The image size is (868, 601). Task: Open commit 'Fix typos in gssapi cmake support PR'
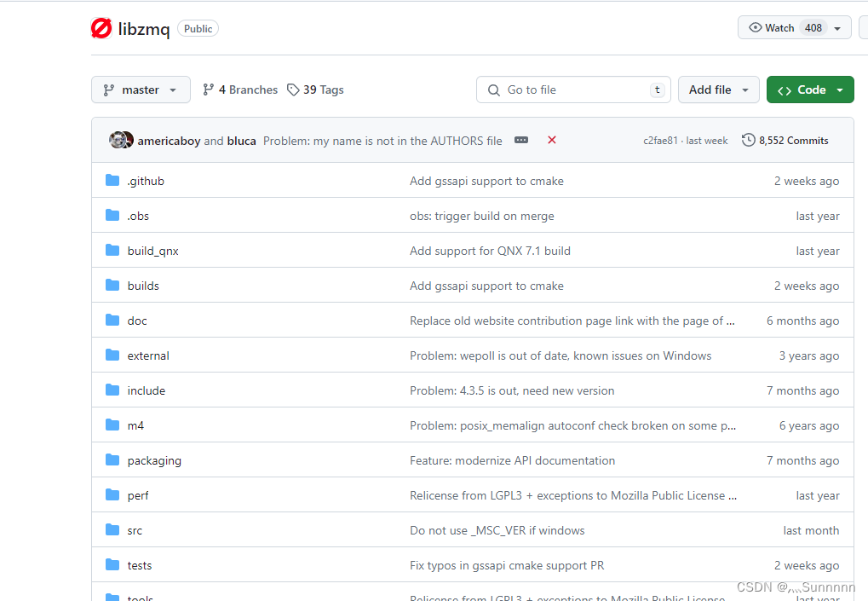(x=507, y=565)
